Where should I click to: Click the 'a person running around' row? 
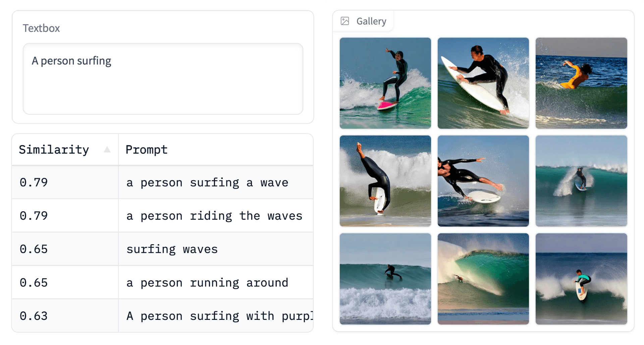207,283
